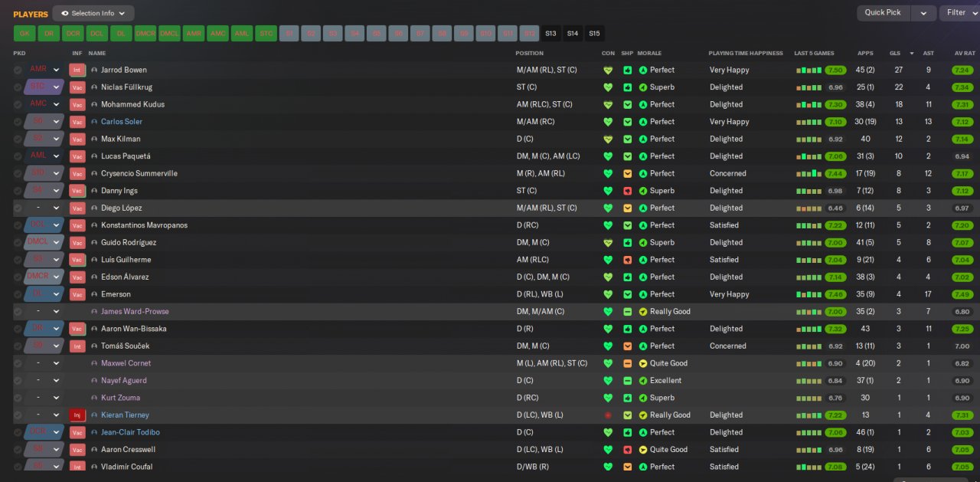Select the GK position slot button
980x482 pixels.
point(24,34)
